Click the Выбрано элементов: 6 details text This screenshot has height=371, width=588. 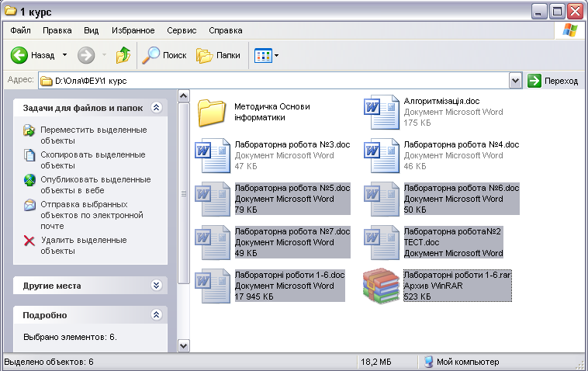click(x=70, y=338)
